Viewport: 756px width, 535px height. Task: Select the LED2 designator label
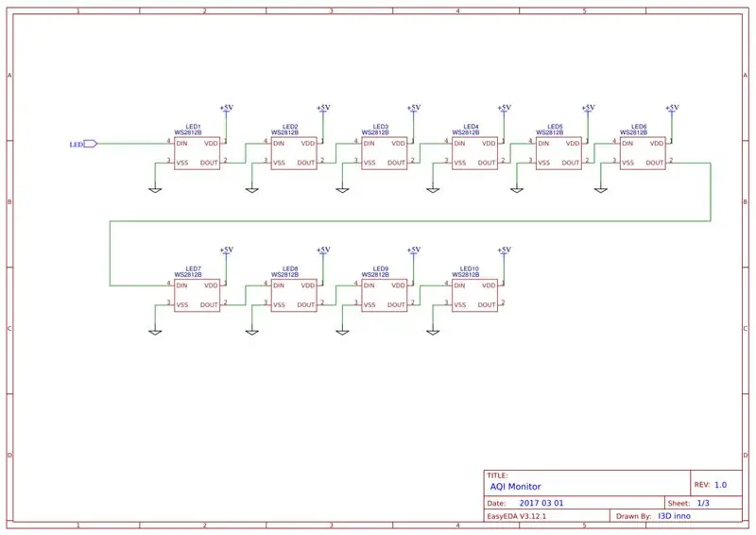(290, 127)
